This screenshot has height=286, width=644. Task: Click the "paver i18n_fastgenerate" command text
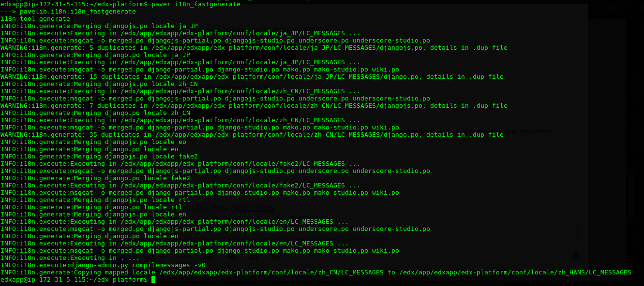[x=195, y=4]
